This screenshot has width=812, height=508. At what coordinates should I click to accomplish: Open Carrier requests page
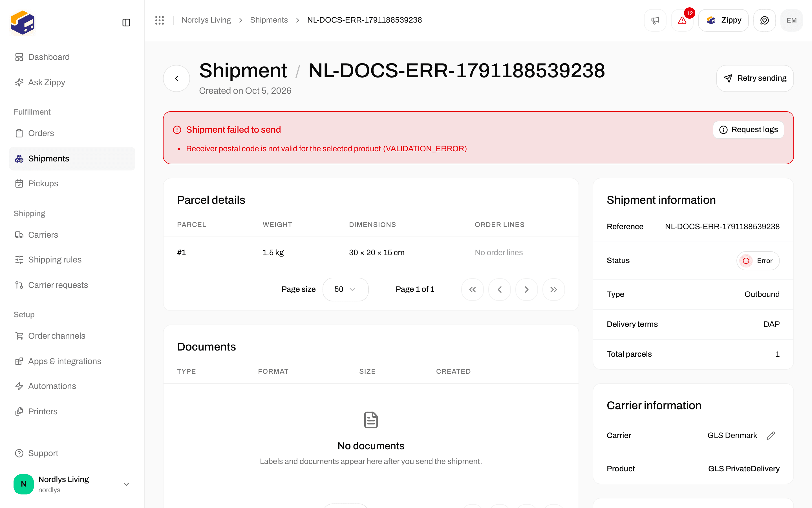tap(72, 285)
